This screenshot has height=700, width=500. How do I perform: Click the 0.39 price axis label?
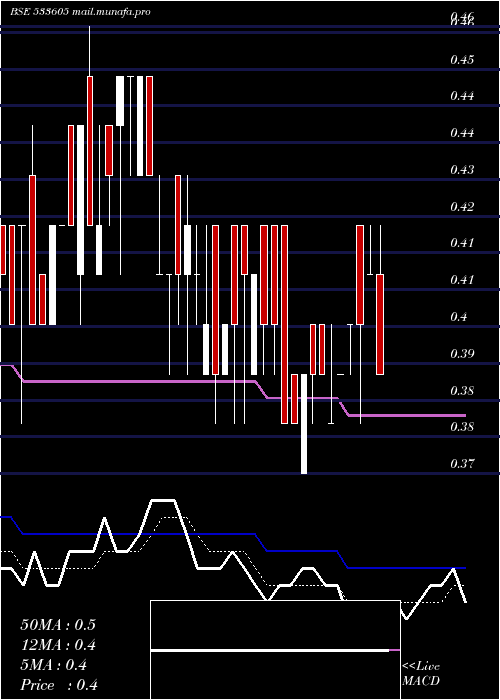pos(462,354)
